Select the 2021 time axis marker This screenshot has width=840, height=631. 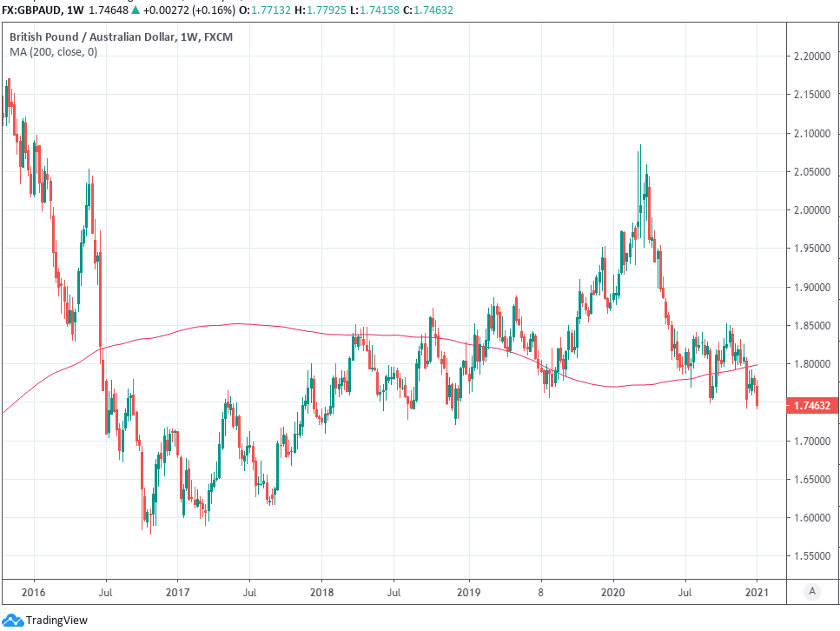pos(757,592)
